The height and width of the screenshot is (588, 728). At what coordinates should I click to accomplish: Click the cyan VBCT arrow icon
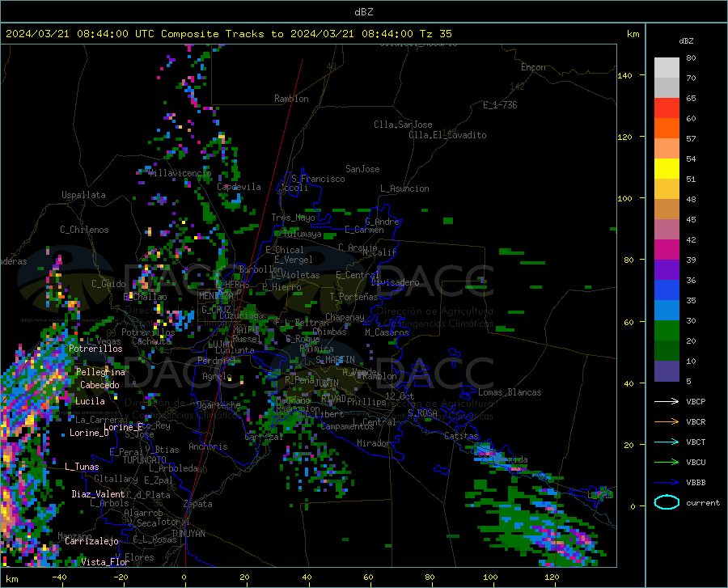pos(667,442)
